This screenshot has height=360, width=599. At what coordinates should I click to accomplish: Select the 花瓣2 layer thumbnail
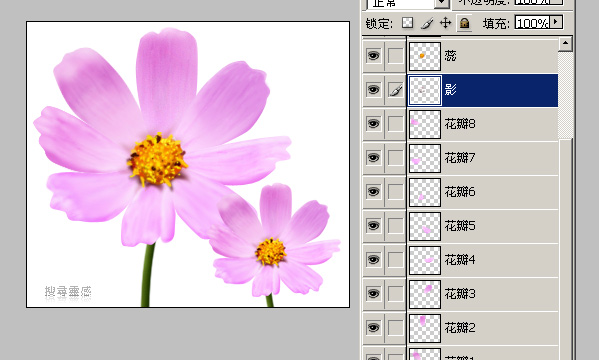click(425, 328)
